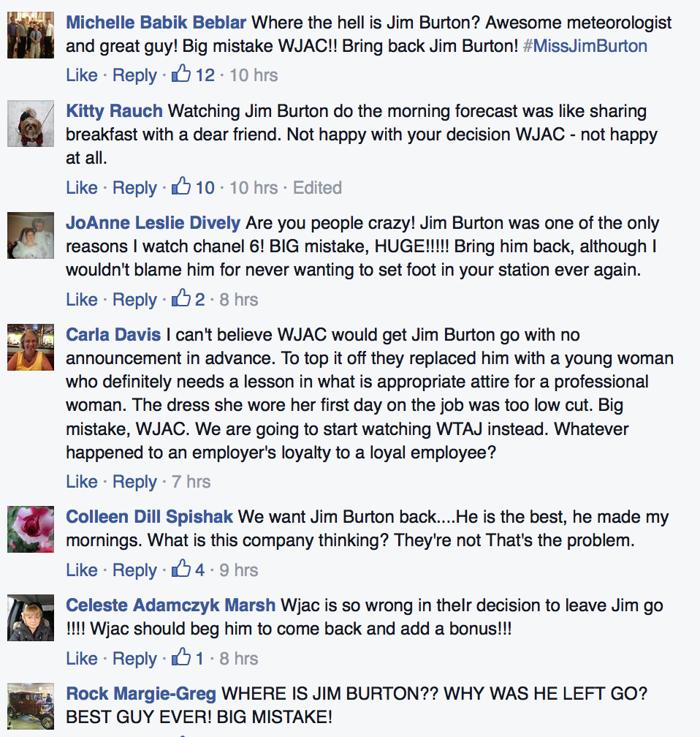Like Michelle Babik Beblar's comment

point(82,75)
